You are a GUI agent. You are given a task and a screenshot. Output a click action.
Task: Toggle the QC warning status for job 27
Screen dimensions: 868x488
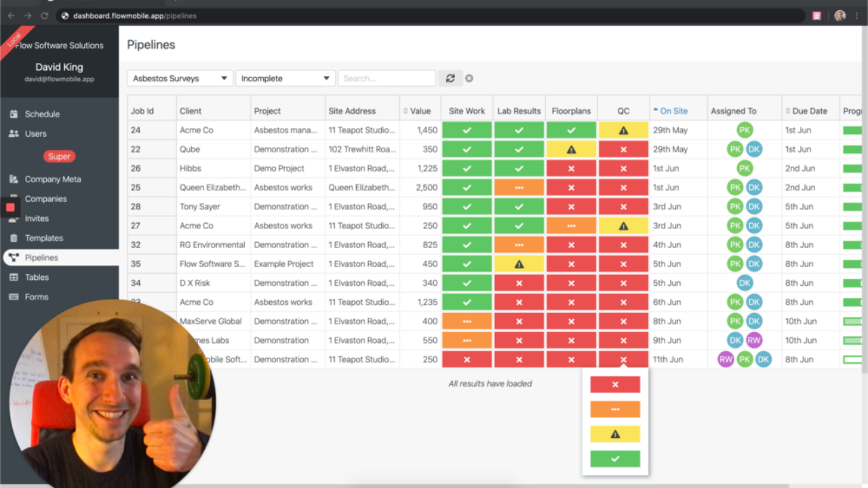point(623,225)
